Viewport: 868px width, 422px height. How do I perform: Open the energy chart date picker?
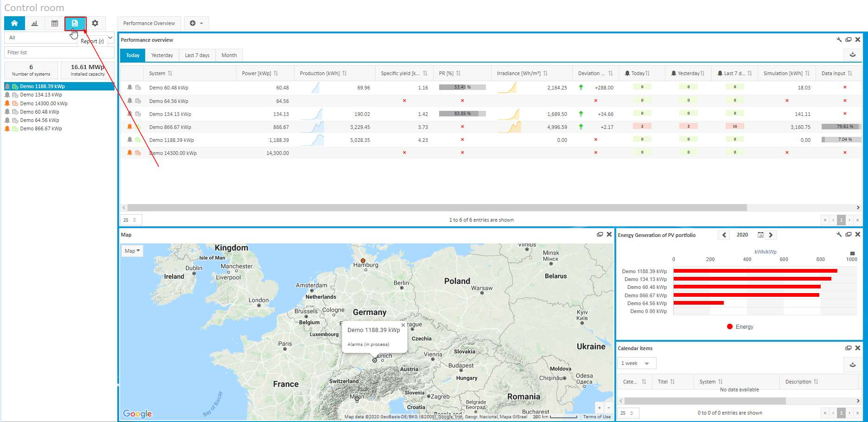[x=760, y=235]
